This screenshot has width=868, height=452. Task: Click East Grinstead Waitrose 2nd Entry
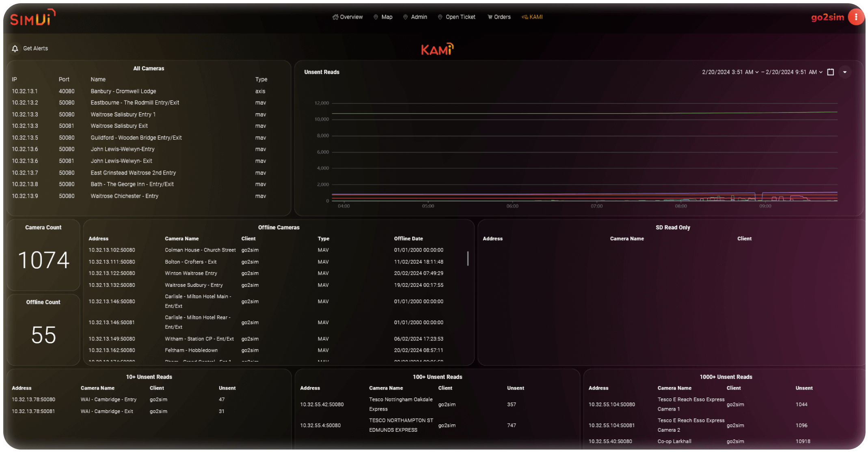133,173
